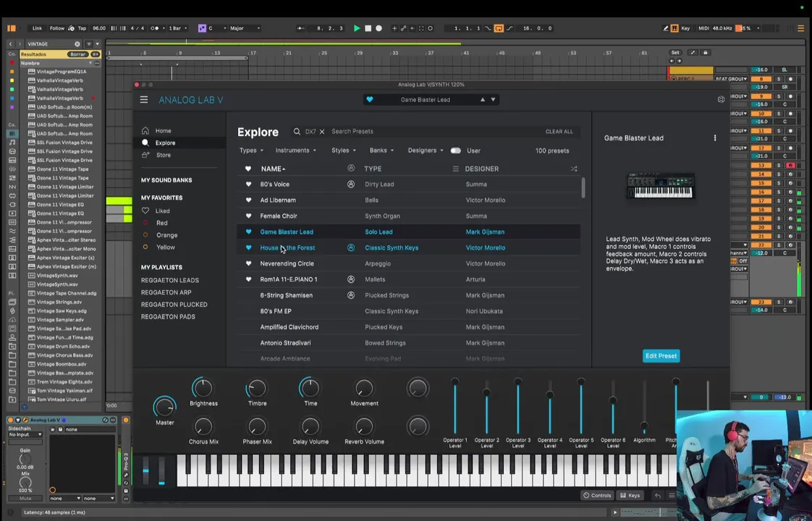Viewport: 812px width, 521px height.
Task: Solo track 13 in the mixer
Action: (778, 166)
